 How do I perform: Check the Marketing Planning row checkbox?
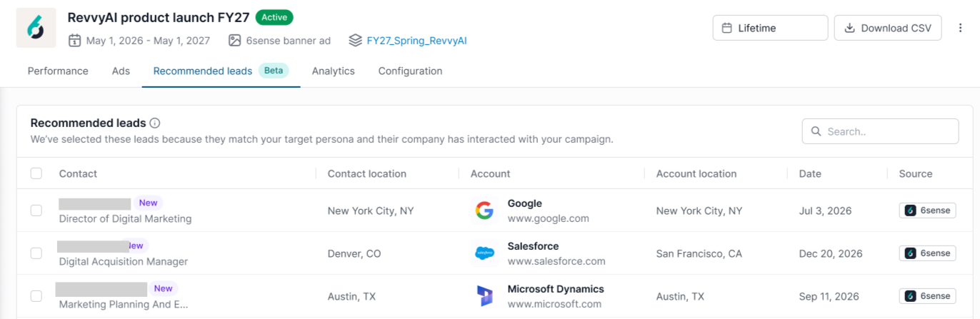(36, 295)
